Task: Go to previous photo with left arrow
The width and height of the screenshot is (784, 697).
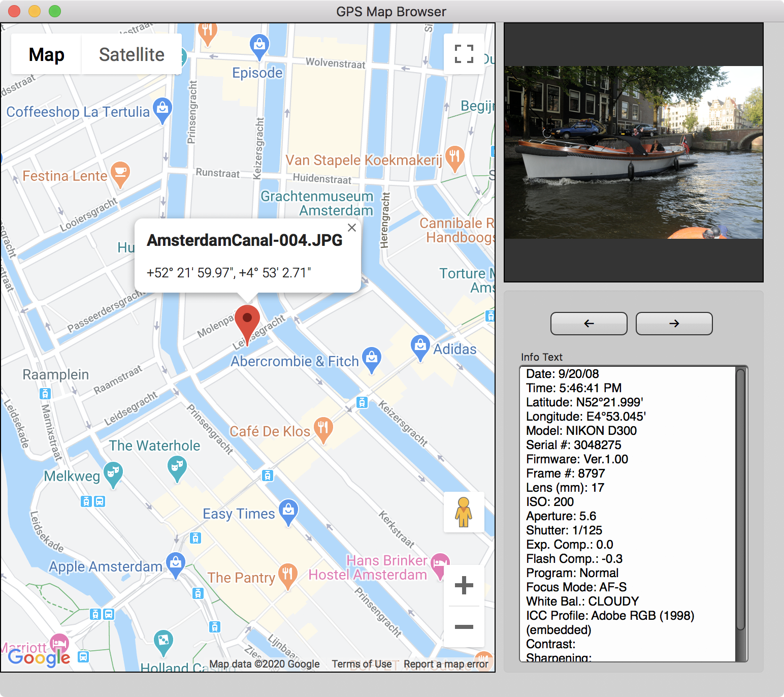Action: pyautogui.click(x=589, y=324)
